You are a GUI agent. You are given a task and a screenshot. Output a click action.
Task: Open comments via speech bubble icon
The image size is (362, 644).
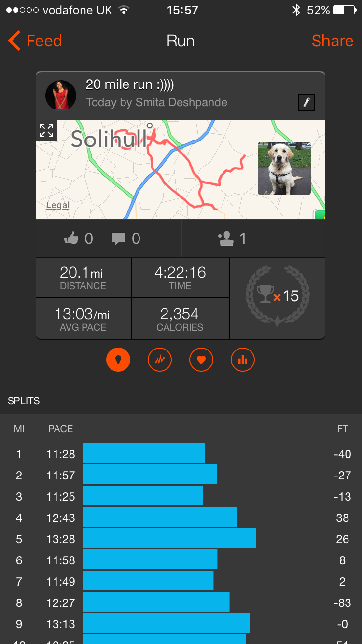click(x=119, y=238)
